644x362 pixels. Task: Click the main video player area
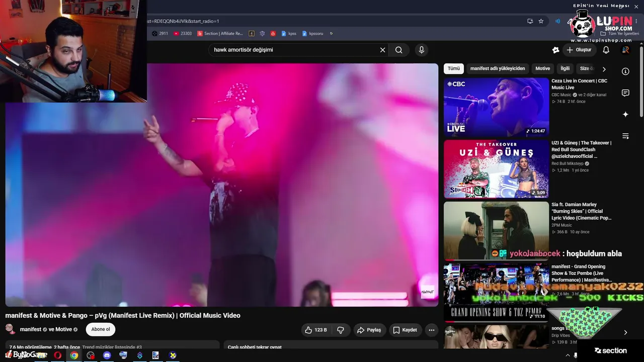[222, 185]
